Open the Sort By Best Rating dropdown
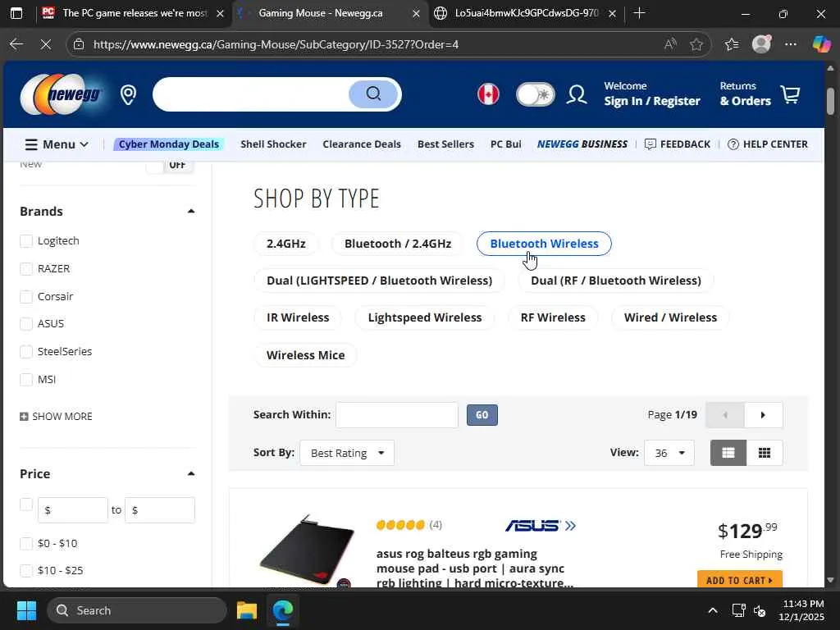This screenshot has width=840, height=630. pos(347,453)
